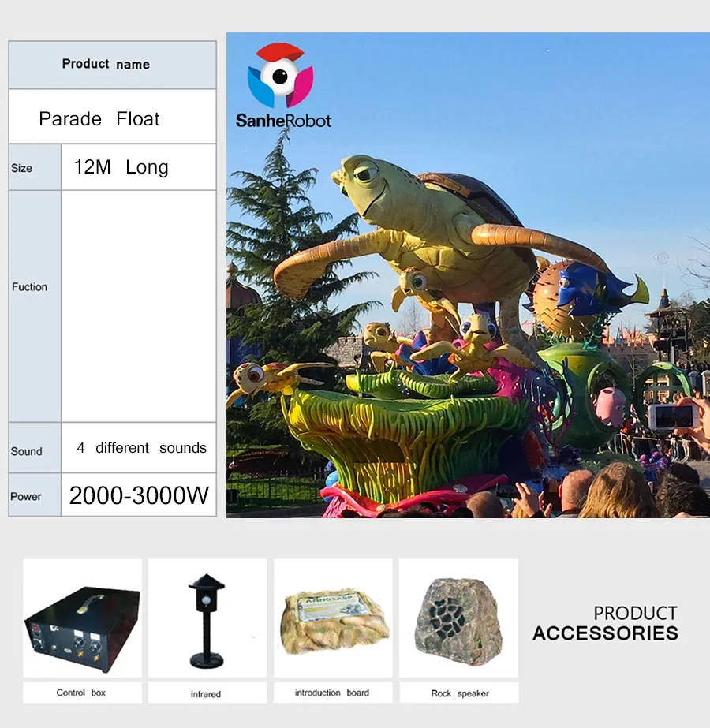Select the introduction board rock image
This screenshot has height=728, width=710.
coord(333,618)
